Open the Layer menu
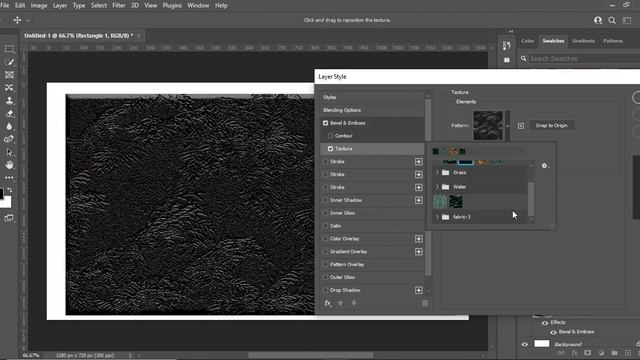Viewport: 640px width, 360px height. tap(60, 6)
